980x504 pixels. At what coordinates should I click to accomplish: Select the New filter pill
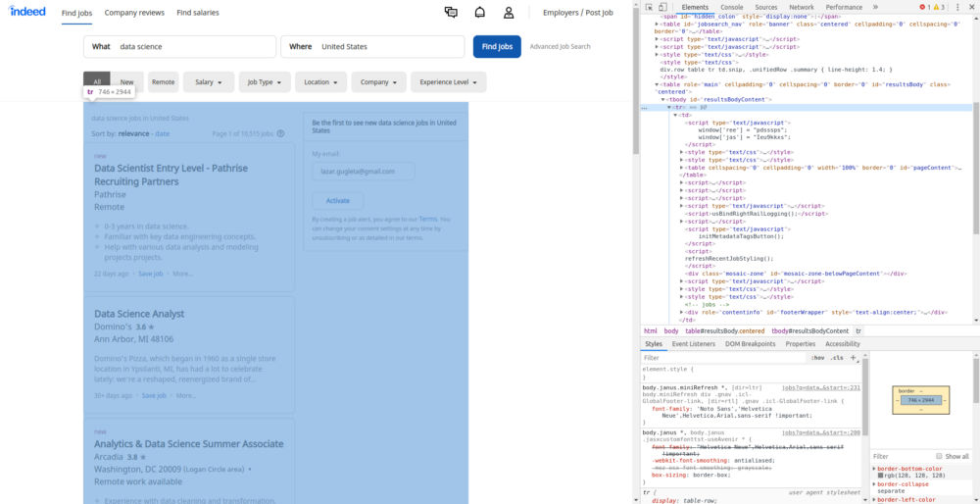[x=126, y=82]
